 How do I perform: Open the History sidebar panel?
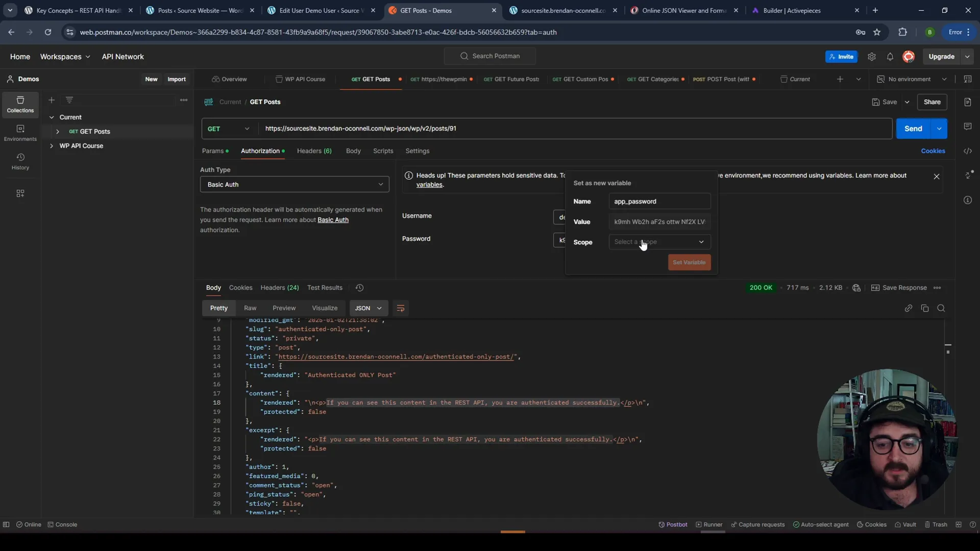[x=20, y=162]
